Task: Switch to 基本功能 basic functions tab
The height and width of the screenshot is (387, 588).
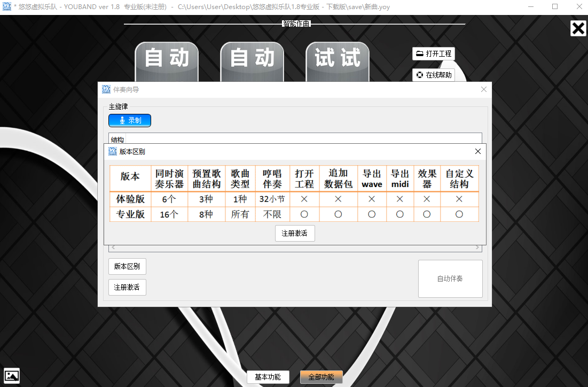Action: [x=268, y=377]
